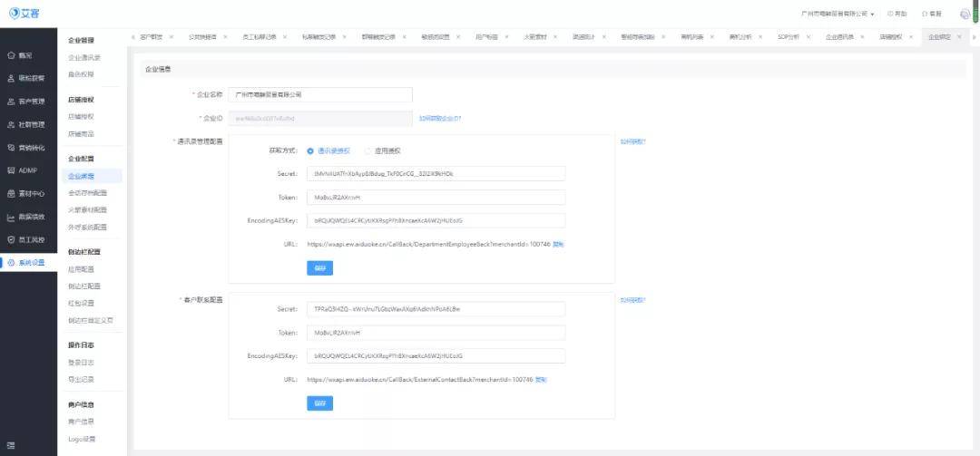Click the 系统设置 gear icon
980x456 pixels.
pos(11,263)
